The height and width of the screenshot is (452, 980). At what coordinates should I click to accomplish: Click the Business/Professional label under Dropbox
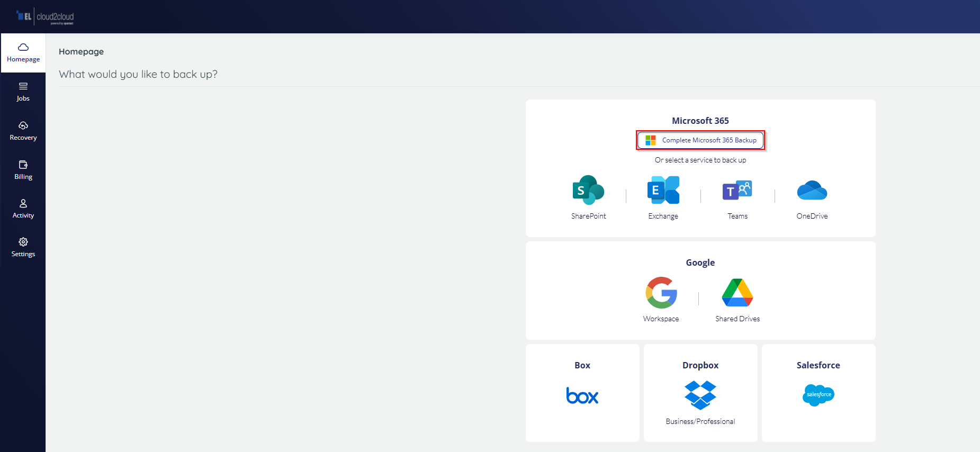coord(700,421)
